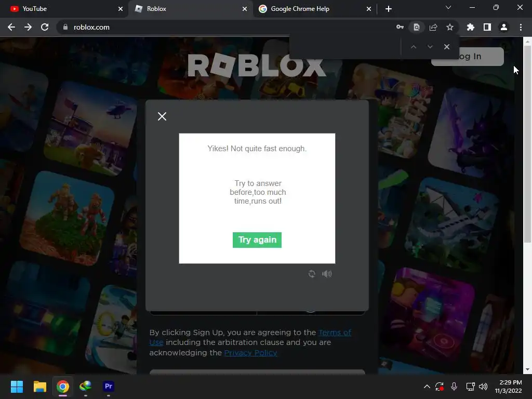
Task: Switch to the audio challenge using the speaker icon
Action: [327, 274]
